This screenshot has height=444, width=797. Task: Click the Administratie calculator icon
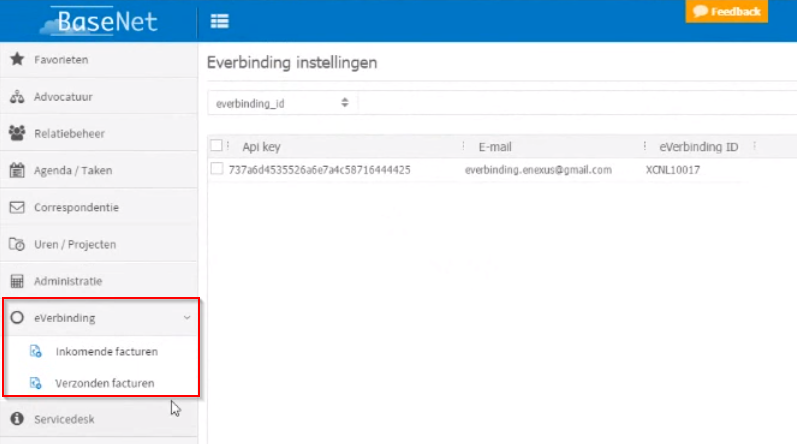pyautogui.click(x=17, y=281)
